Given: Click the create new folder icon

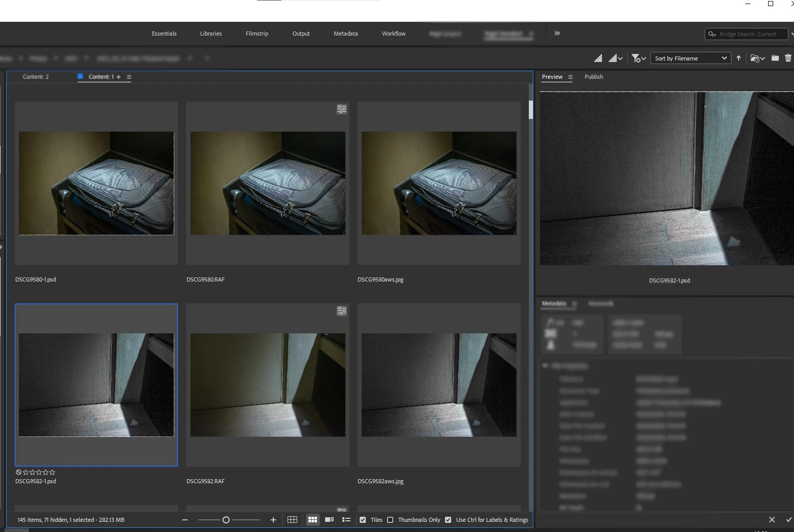Looking at the screenshot, I should (775, 58).
